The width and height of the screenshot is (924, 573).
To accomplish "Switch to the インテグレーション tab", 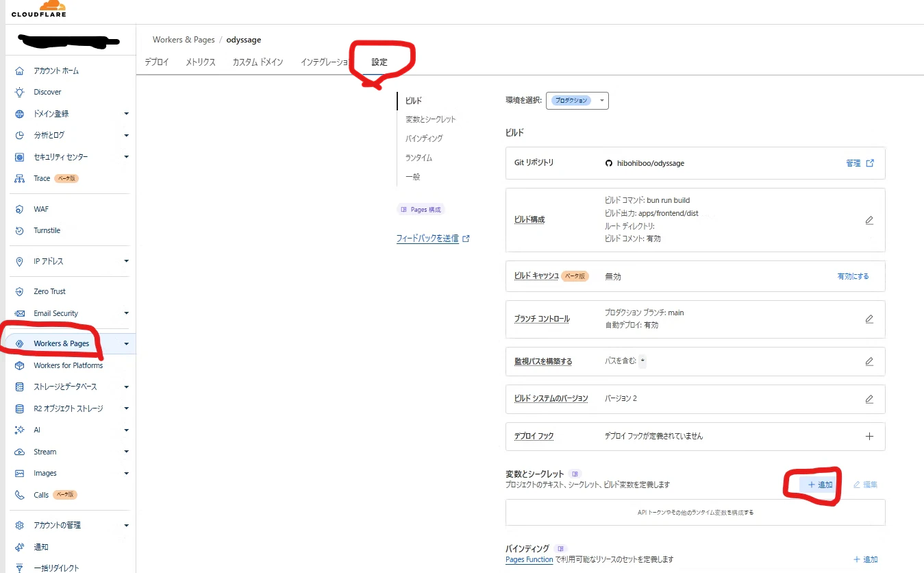I will [325, 62].
